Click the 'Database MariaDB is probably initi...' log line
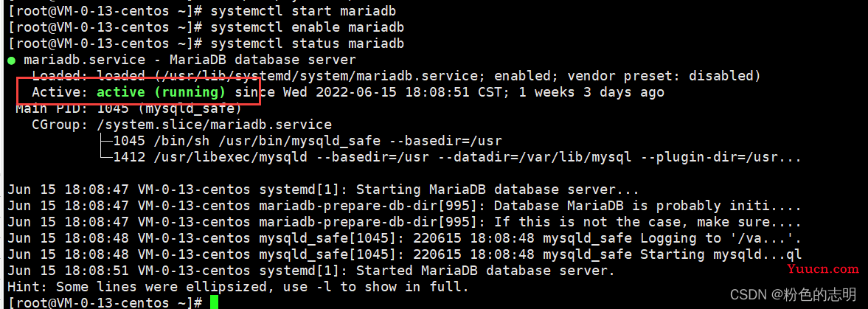Image resolution: width=868 pixels, height=309 pixels. click(405, 206)
